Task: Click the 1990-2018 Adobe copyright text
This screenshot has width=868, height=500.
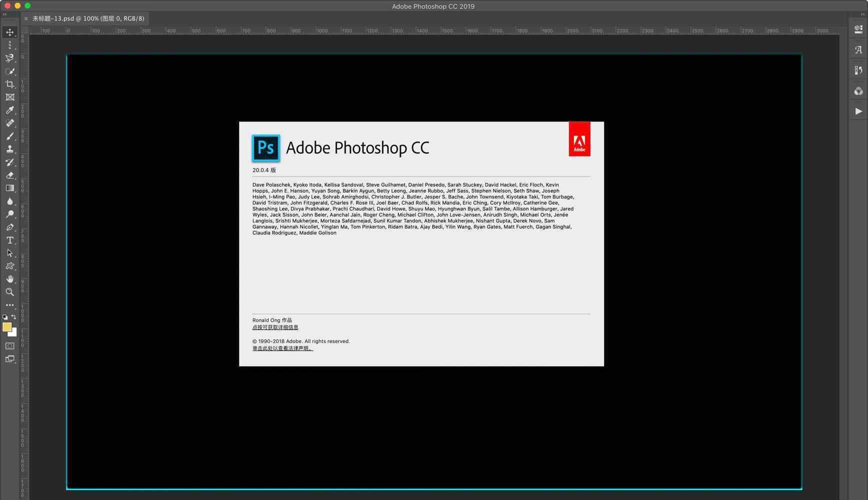Action: coord(301,341)
